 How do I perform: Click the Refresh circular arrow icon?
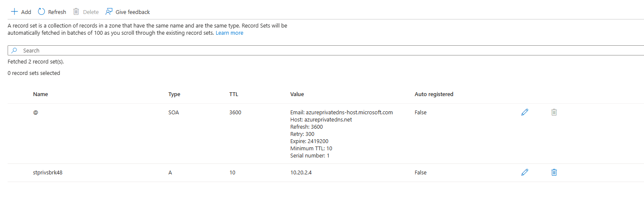pos(41,11)
